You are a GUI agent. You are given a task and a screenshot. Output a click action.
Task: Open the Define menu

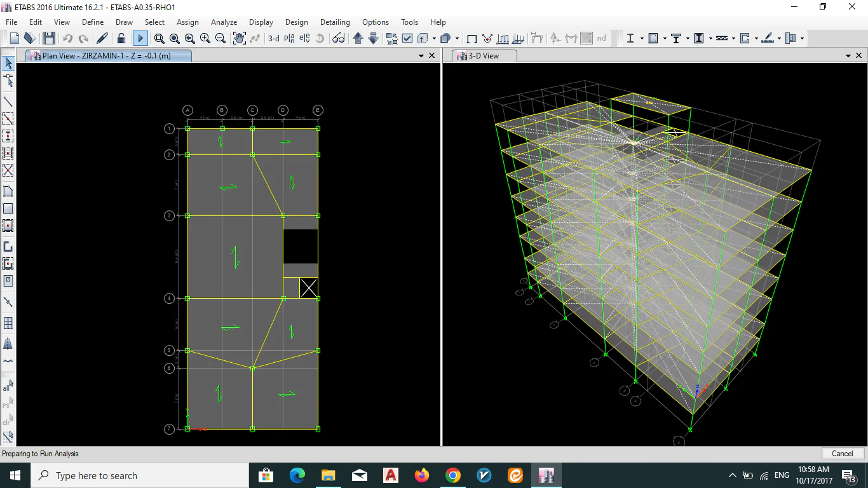pyautogui.click(x=93, y=22)
